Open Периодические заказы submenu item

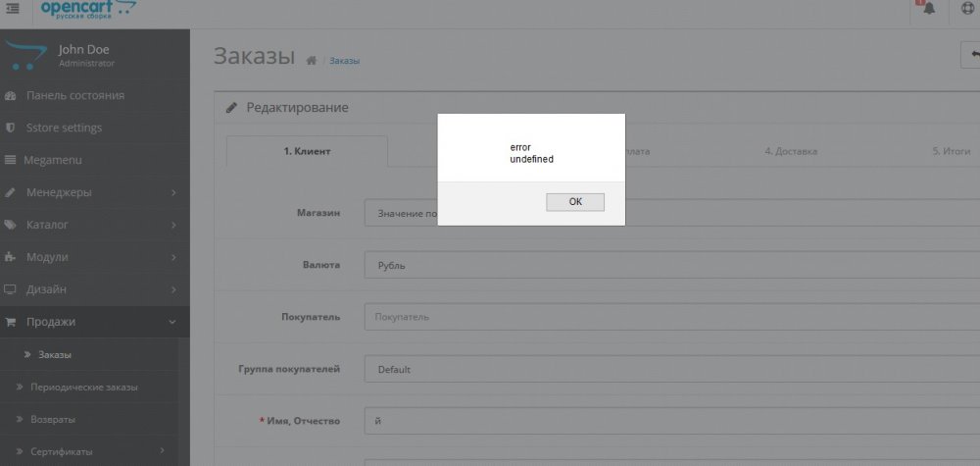[x=84, y=388]
